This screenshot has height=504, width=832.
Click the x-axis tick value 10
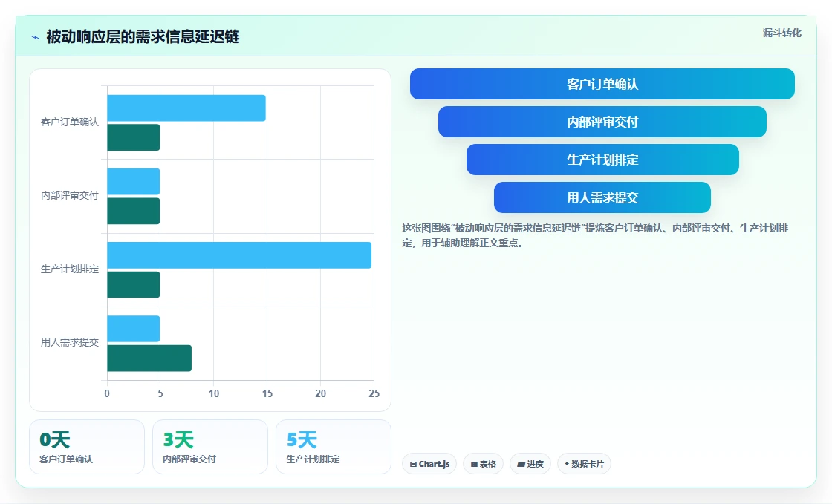(214, 393)
